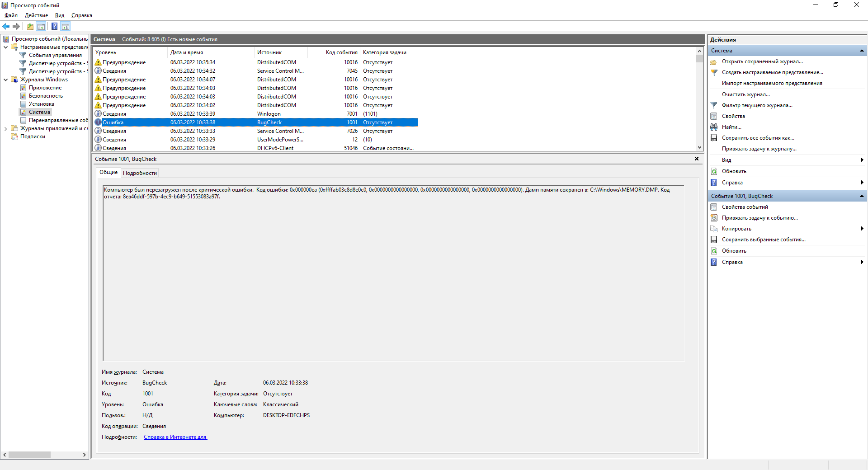Expand the Вид submenu arrow
Viewport: 868px width, 470px height.
click(862, 160)
